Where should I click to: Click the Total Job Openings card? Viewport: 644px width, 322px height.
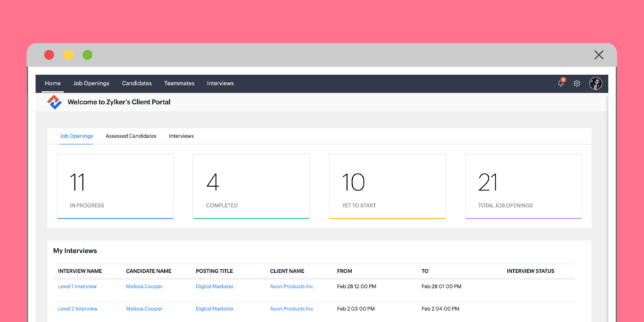click(x=523, y=186)
